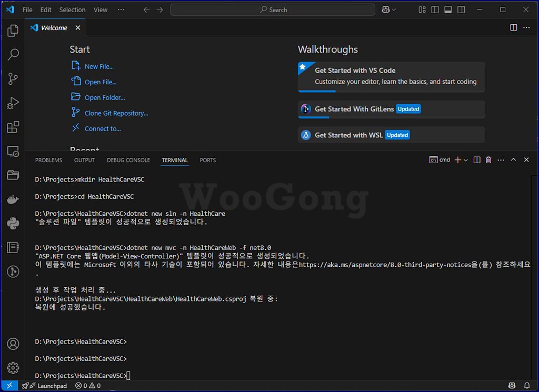Maximize the panel with the chevron up
The width and height of the screenshot is (539, 392).
point(513,160)
